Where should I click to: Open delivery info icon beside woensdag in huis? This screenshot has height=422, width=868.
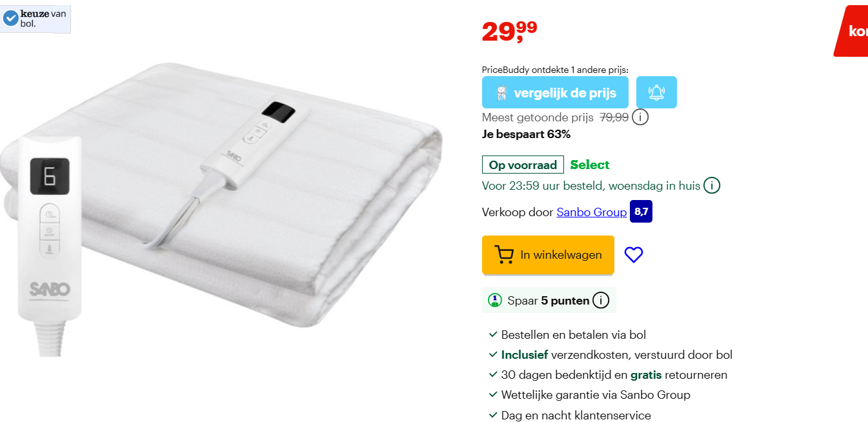tap(712, 186)
